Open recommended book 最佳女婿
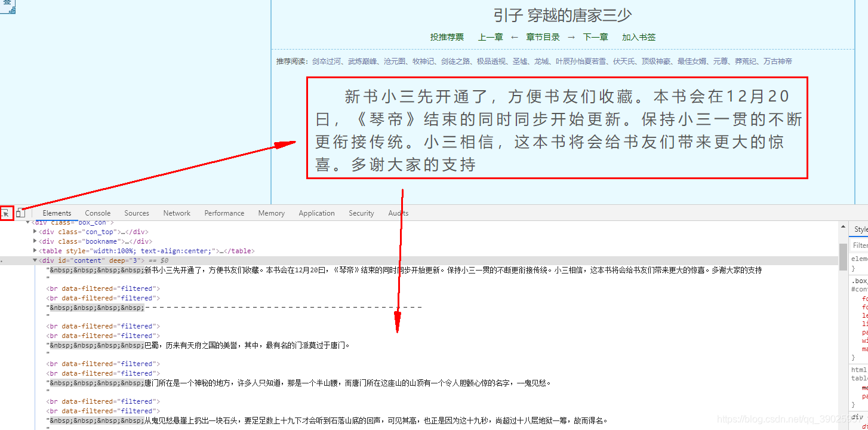 [x=692, y=61]
